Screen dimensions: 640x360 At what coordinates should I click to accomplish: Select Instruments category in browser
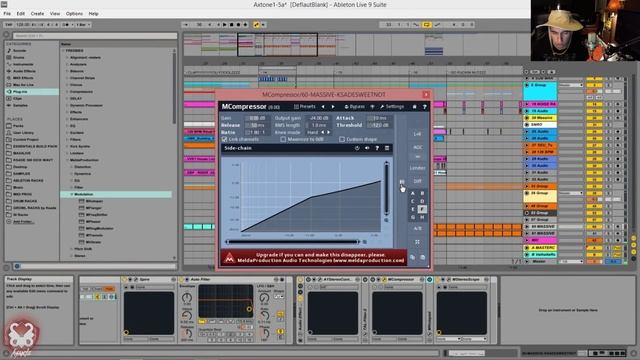coord(23,64)
